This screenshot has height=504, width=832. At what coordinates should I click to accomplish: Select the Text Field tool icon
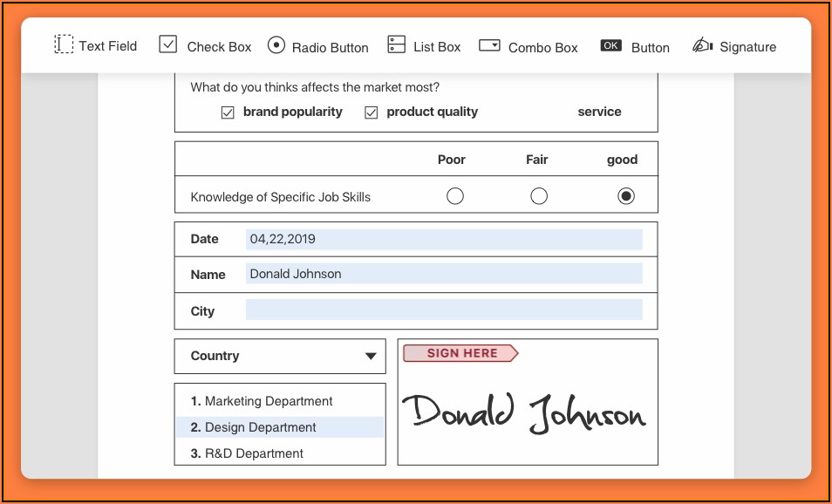point(64,44)
